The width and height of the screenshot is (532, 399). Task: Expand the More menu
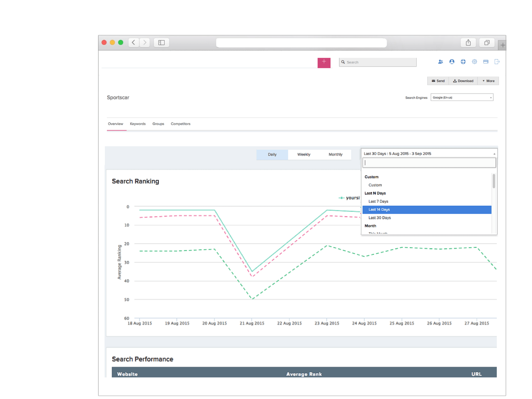488,81
